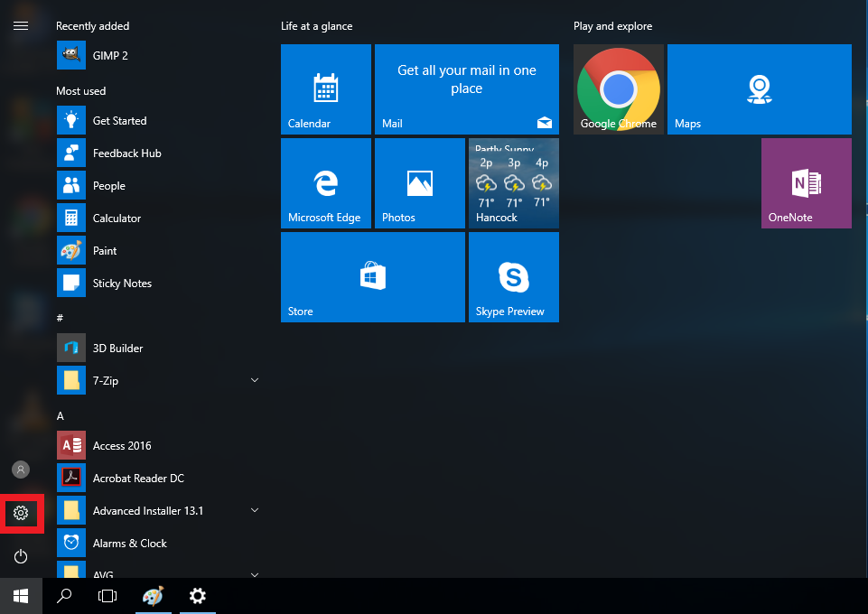Click the taskbar Search magnifier

[64, 596]
